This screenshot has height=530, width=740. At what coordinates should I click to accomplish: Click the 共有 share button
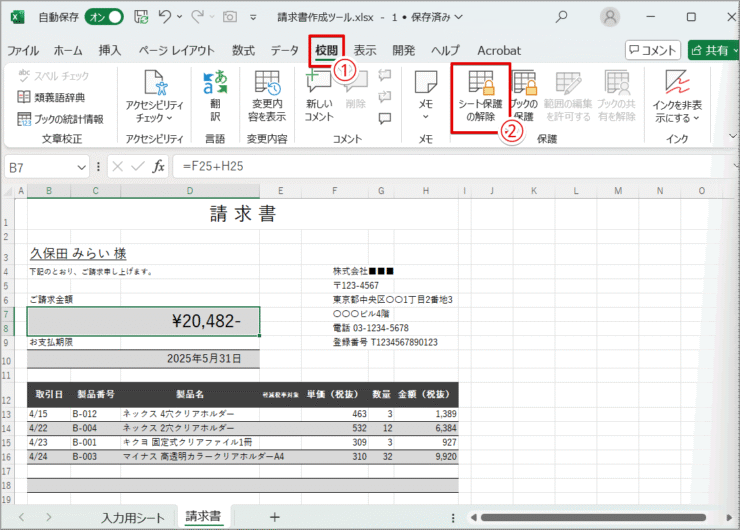pos(714,50)
